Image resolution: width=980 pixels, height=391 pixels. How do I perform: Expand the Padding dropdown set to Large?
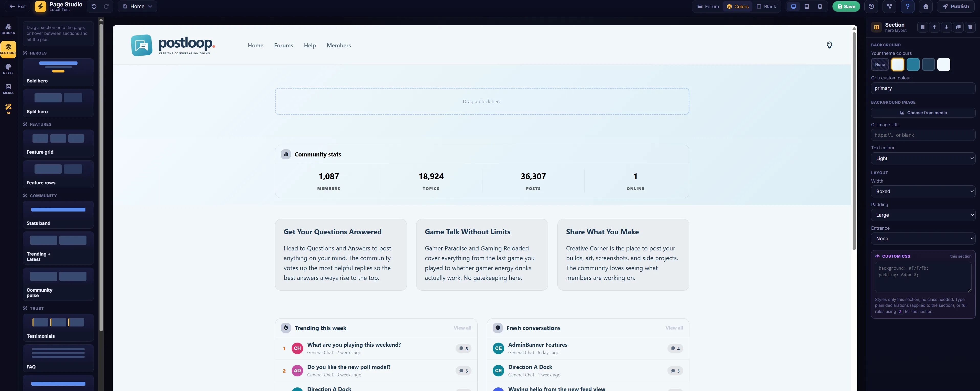[923, 215]
